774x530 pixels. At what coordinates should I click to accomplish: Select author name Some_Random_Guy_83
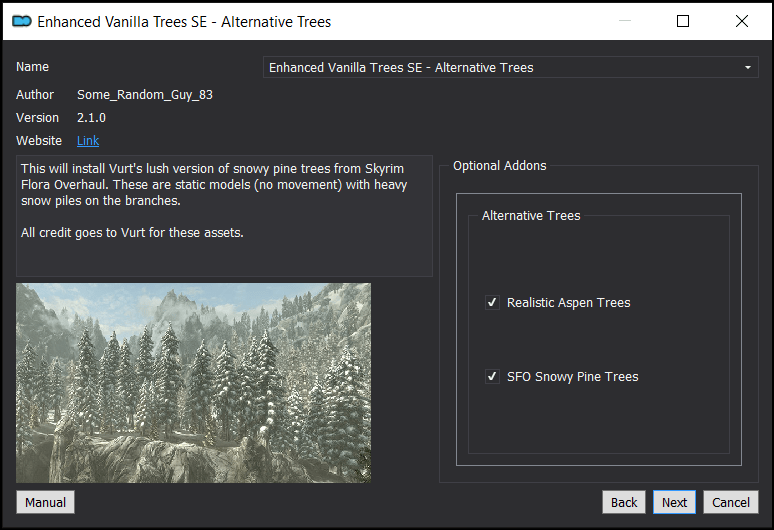[145, 95]
